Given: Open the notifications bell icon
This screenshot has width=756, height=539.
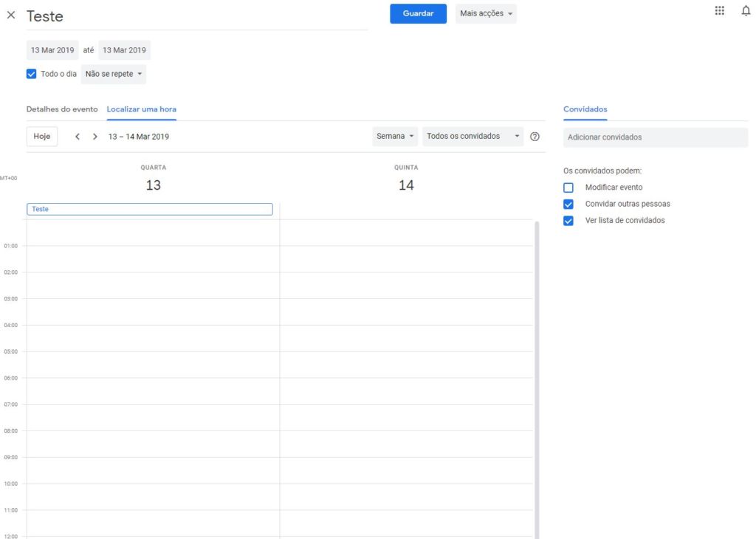Looking at the screenshot, I should (746, 10).
